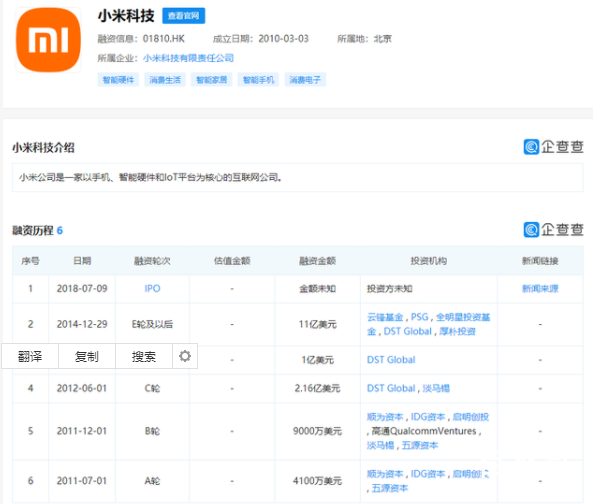Open IDG资本 link in B轮 row

(428, 417)
